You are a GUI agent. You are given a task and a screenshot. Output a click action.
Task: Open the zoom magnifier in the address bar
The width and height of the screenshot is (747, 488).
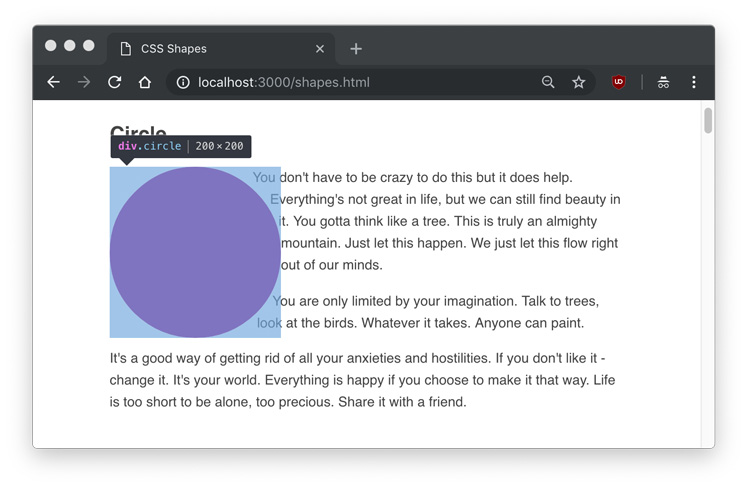coord(548,82)
